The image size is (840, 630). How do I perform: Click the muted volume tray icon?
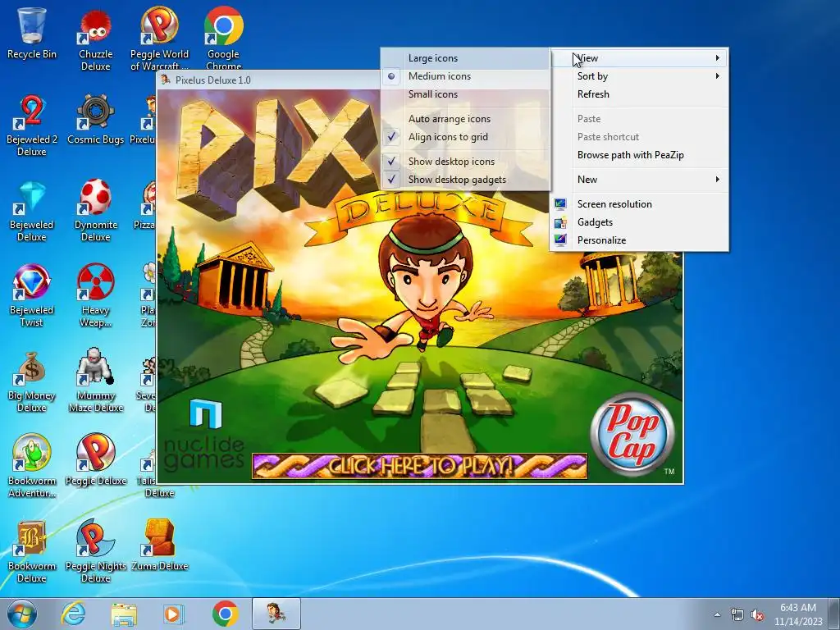757,615
